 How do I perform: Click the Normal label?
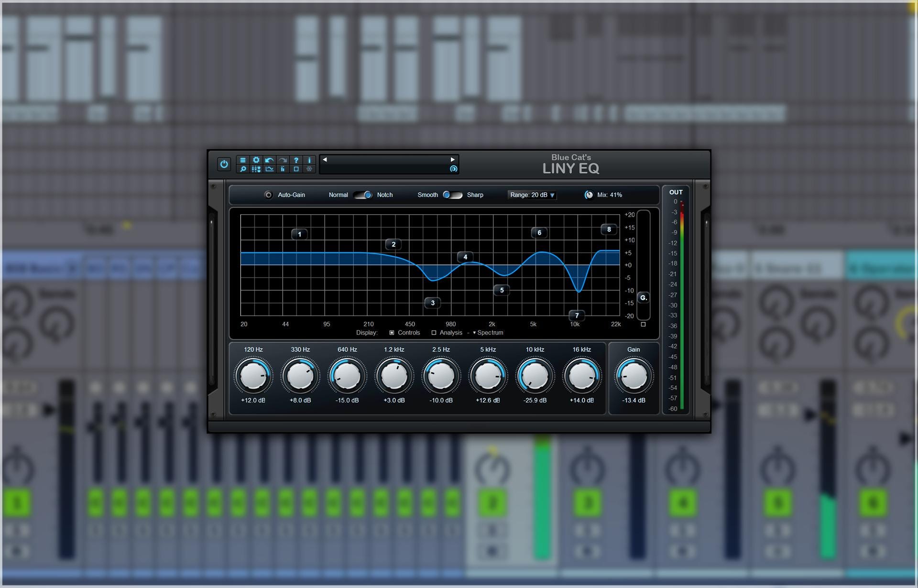339,195
